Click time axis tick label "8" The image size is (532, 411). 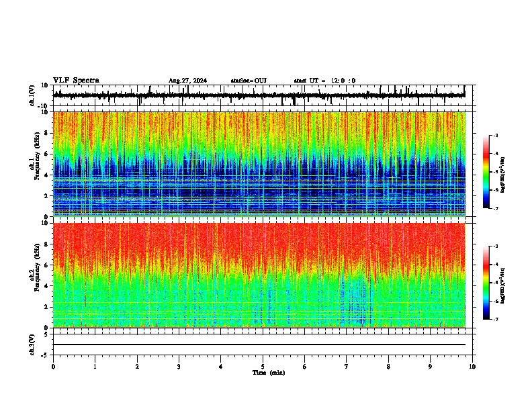click(x=388, y=367)
